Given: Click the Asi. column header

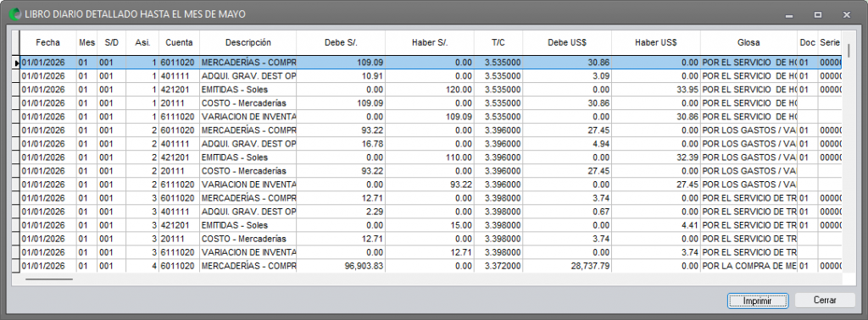Looking at the screenshot, I should point(142,42).
